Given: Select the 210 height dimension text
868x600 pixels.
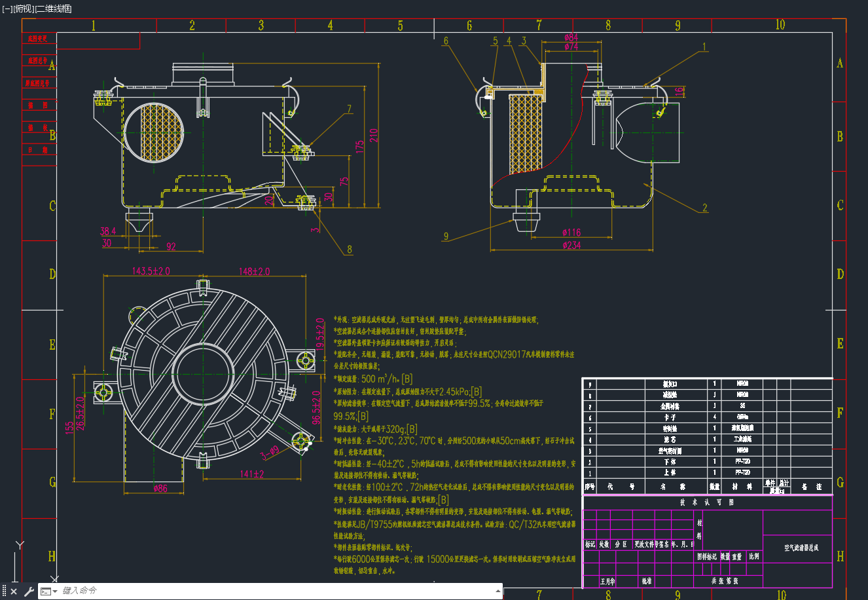Looking at the screenshot, I should [374, 135].
